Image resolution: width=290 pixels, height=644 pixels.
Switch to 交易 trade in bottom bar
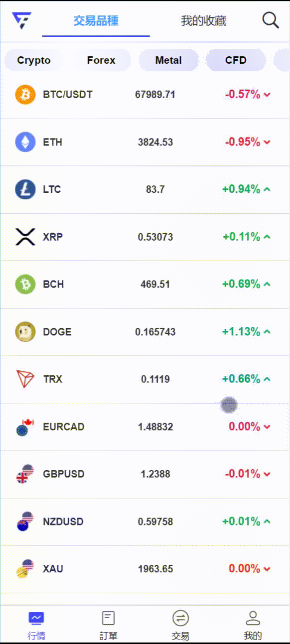180,625
